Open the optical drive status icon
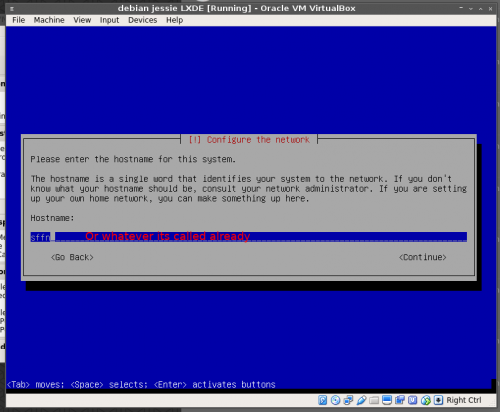The height and width of the screenshot is (412, 500). (x=335, y=400)
